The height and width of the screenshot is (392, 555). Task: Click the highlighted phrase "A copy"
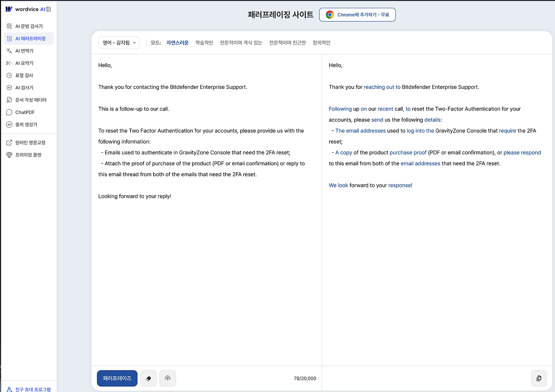pos(344,153)
